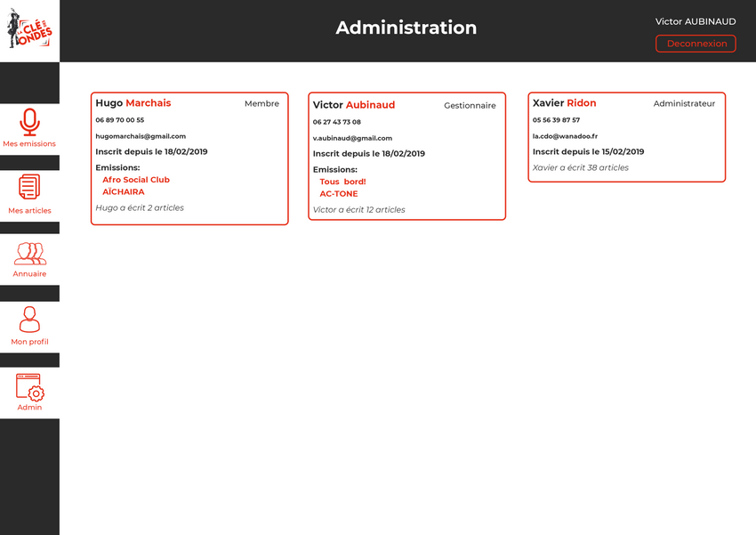Viewport: 756px width, 535px height.
Task: Click the La Clé des Ondes logo
Action: point(29,30)
